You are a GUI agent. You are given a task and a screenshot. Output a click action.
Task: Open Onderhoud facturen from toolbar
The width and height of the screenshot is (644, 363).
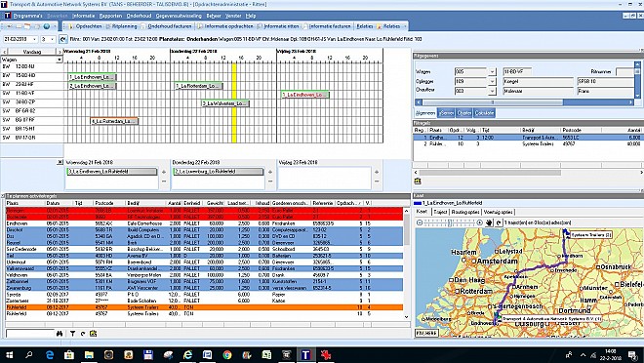166,26
